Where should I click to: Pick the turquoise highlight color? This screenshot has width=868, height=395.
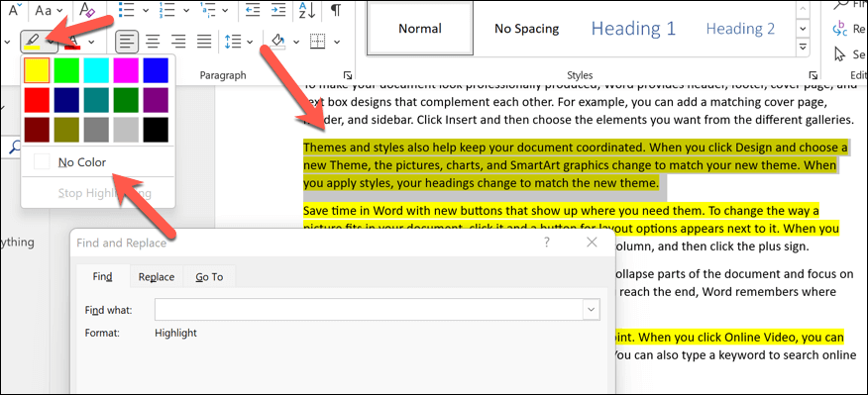96,70
